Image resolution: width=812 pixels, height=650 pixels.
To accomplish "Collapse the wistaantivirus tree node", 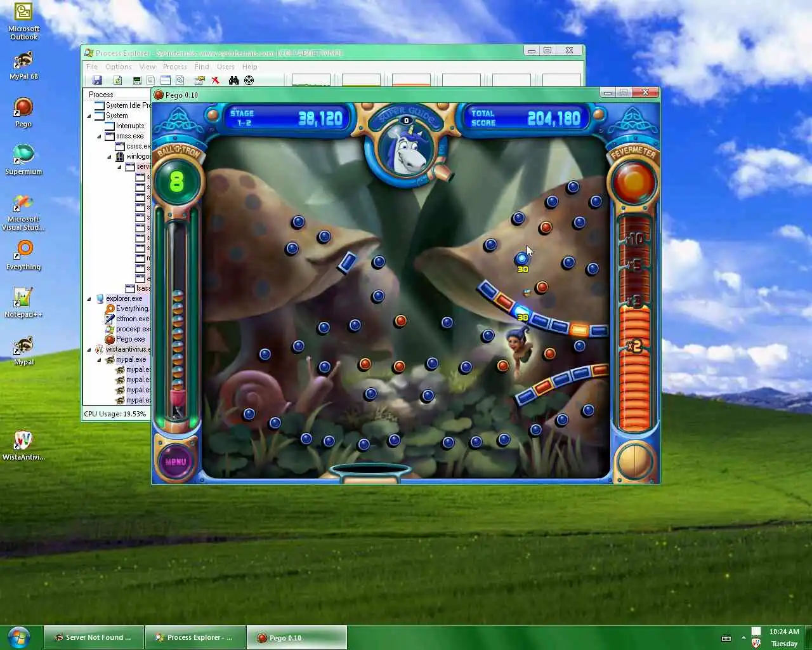I will pyautogui.click(x=89, y=349).
